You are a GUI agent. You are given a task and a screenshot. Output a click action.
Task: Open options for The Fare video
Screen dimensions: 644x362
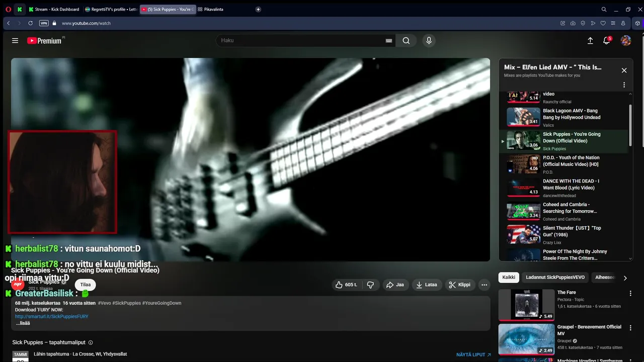click(630, 293)
